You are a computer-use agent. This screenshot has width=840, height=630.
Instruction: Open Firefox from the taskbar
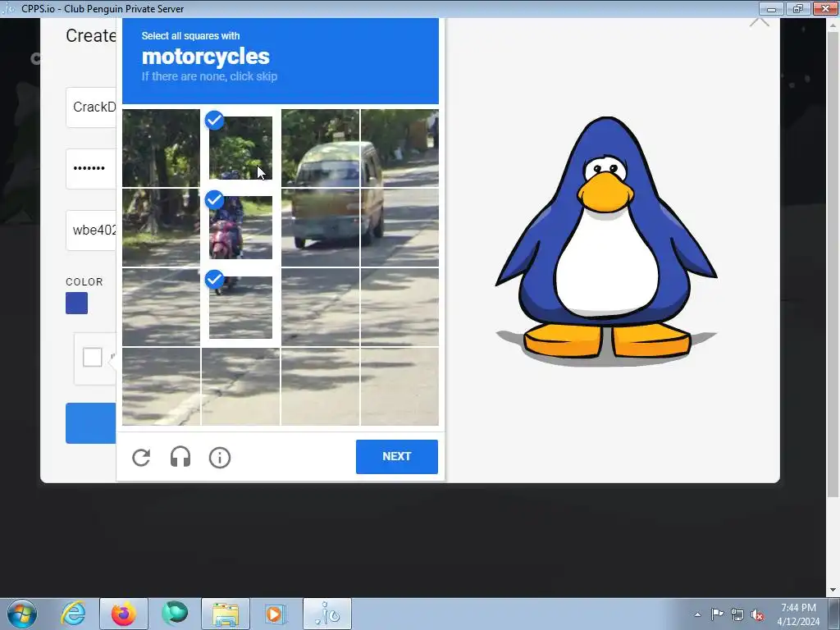coord(123,614)
